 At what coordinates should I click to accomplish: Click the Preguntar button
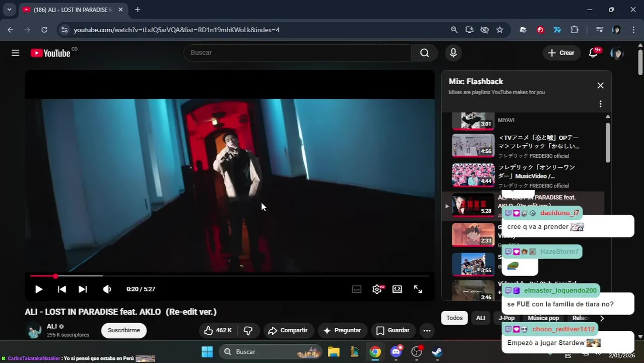(x=342, y=331)
